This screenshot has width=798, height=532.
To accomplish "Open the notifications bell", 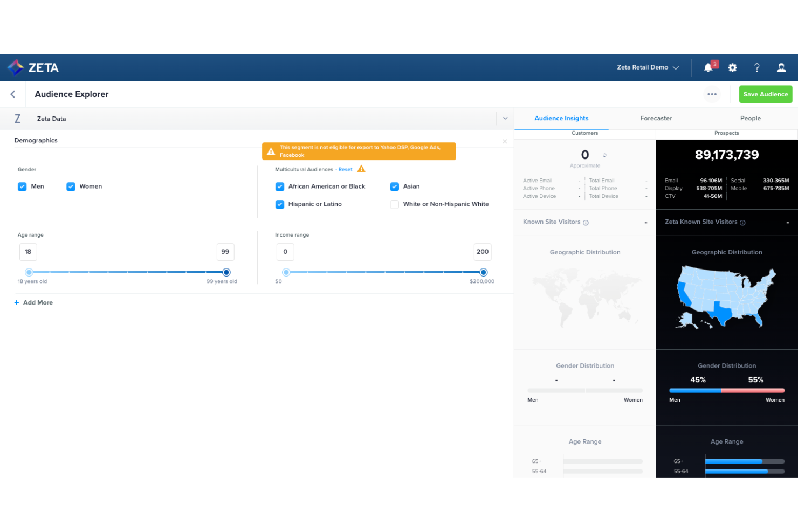I will coord(708,68).
